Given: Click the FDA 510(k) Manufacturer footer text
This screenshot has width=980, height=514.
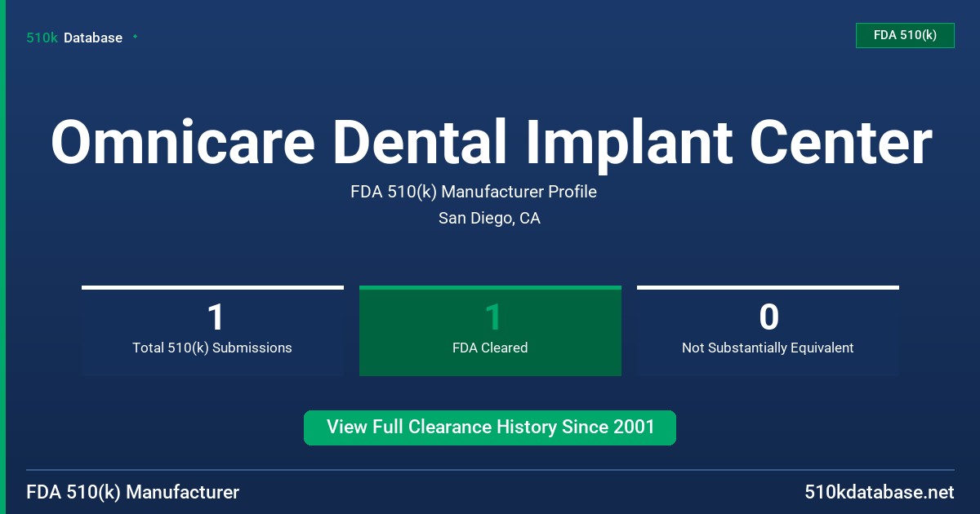Looking at the screenshot, I should click(133, 493).
